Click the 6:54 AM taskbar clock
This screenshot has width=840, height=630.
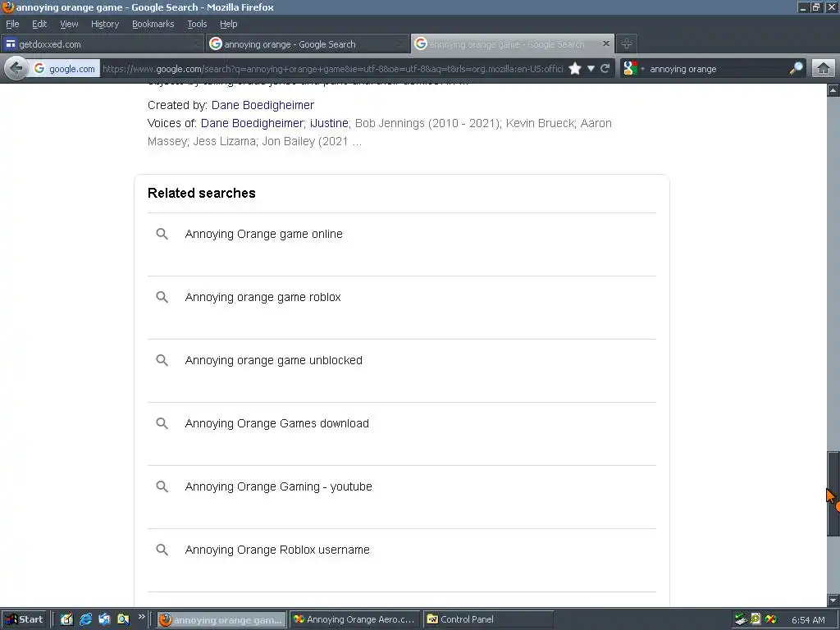(x=808, y=620)
